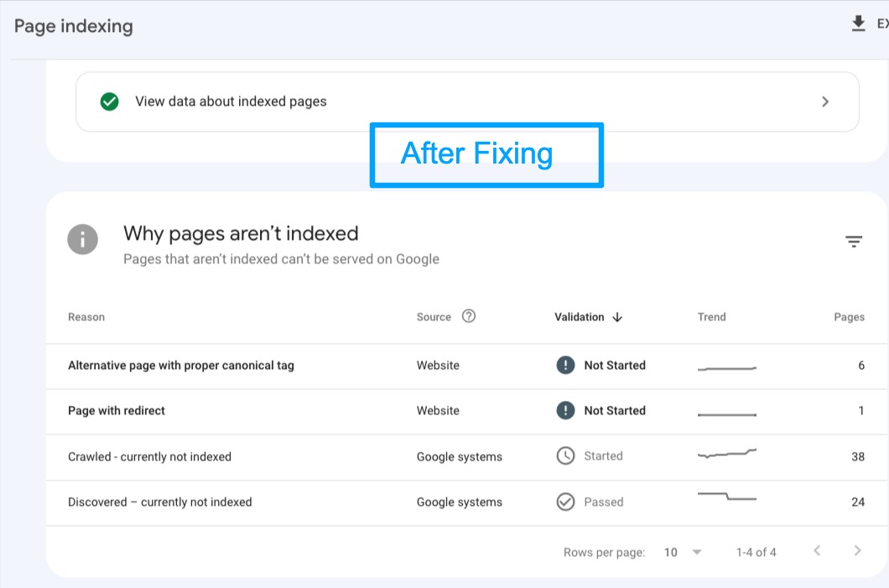Click the gray info icon beside heading
Screen dimensions: 889x588
pos(82,240)
